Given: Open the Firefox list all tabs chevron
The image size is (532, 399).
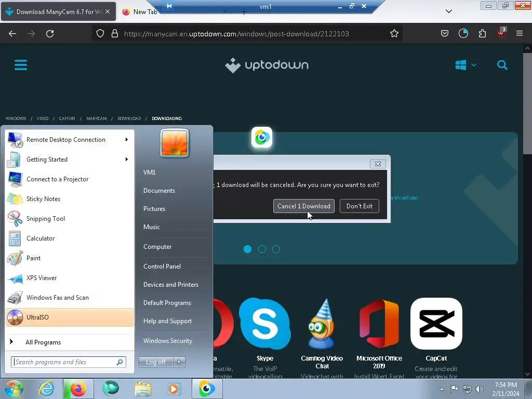Looking at the screenshot, I should (448, 11).
